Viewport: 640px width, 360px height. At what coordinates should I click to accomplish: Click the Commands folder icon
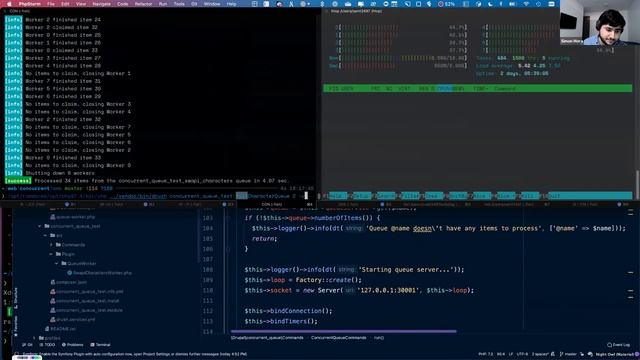click(x=58, y=245)
